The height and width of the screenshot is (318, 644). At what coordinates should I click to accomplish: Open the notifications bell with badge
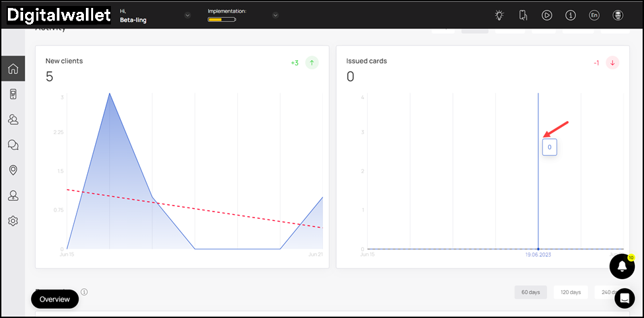(x=622, y=266)
